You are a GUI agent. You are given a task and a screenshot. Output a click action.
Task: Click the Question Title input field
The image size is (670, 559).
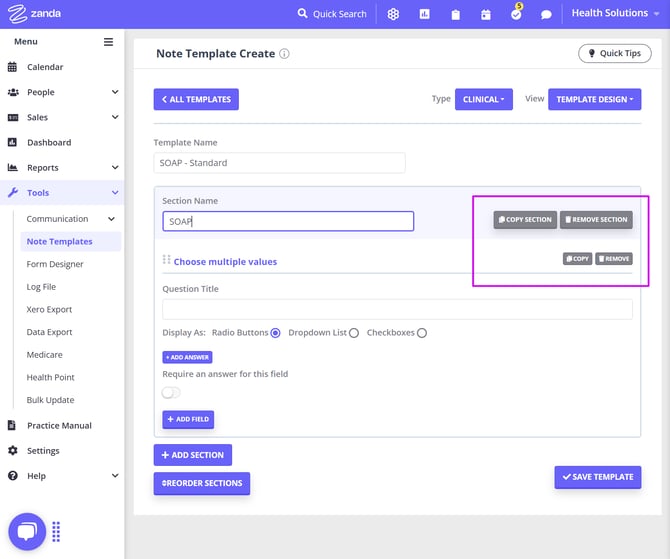(397, 309)
